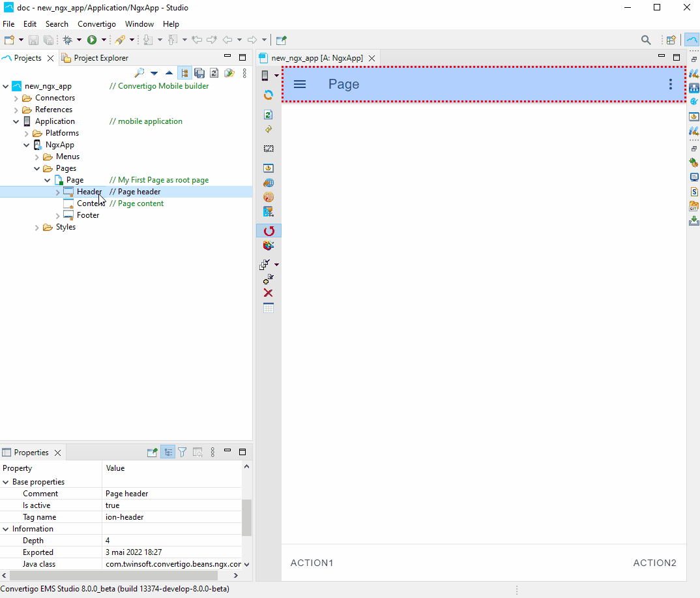700x598 pixels.
Task: Click the ACTION2 button in the footer
Action: tap(654, 563)
